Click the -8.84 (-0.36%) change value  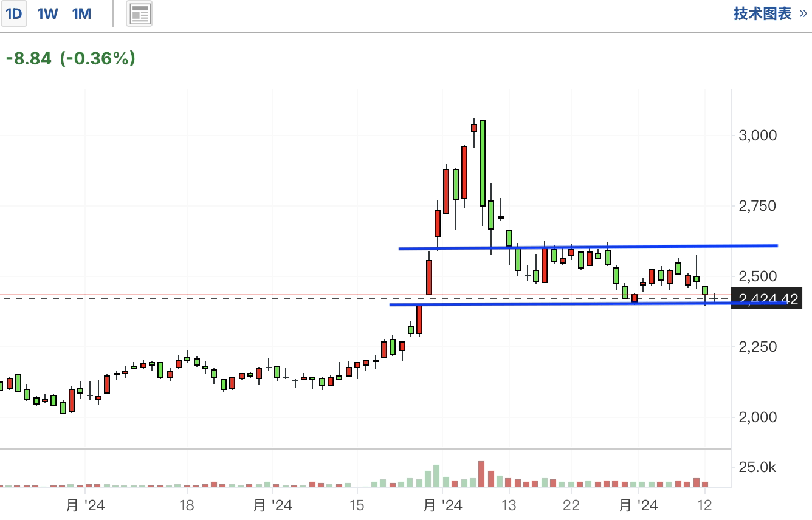(71, 58)
